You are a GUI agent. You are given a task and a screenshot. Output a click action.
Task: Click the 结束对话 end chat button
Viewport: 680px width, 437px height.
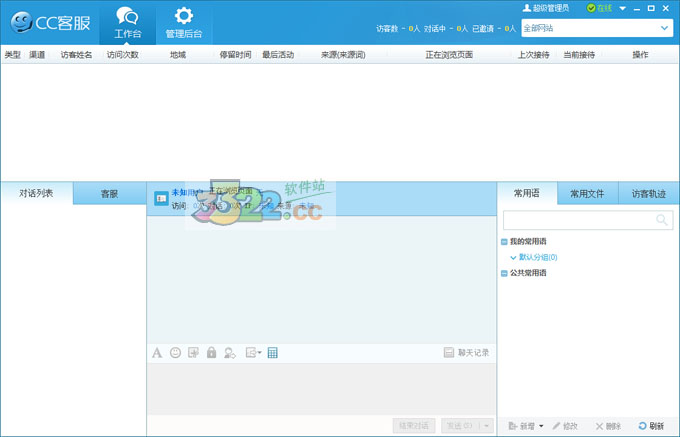pos(414,426)
